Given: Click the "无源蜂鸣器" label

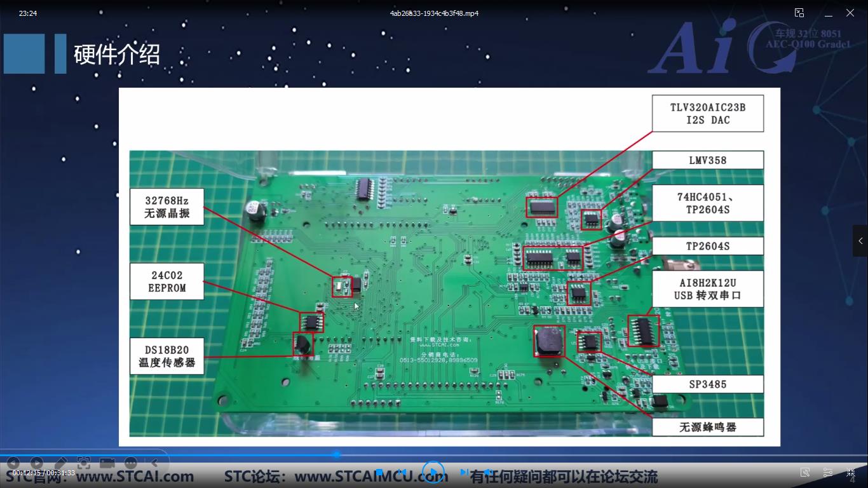Looking at the screenshot, I should coord(708,427).
